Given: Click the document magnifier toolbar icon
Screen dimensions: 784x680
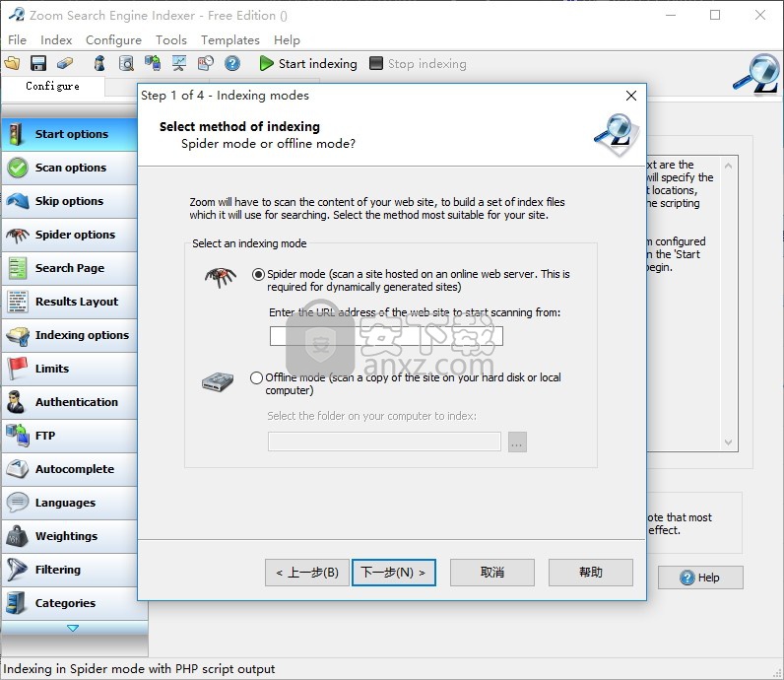Looking at the screenshot, I should (x=126, y=63).
